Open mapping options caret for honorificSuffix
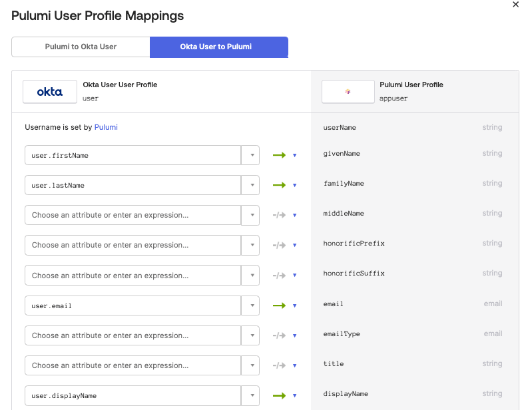 pos(294,276)
